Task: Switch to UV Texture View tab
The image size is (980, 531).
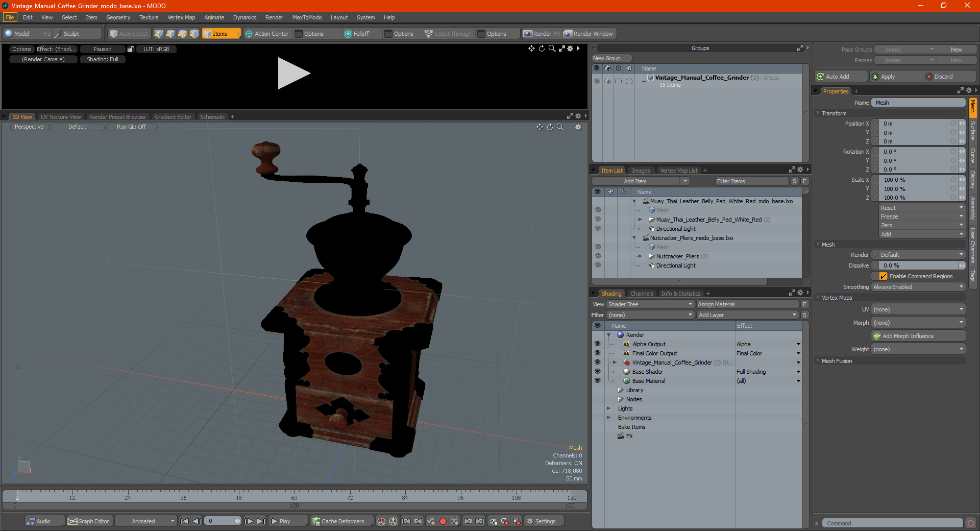Action: [x=61, y=117]
